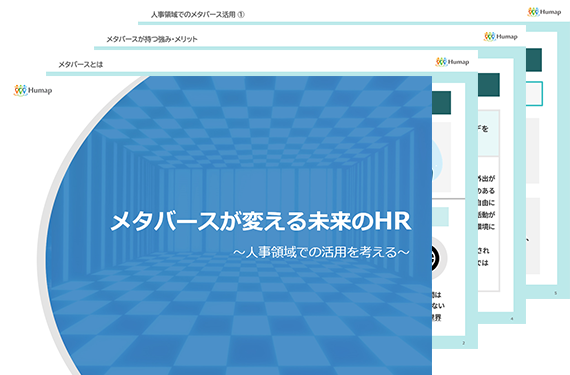Image resolution: width=570 pixels, height=375 pixels.
Task: Click the light teal bar on slide 2
Action: click(x=440, y=217)
